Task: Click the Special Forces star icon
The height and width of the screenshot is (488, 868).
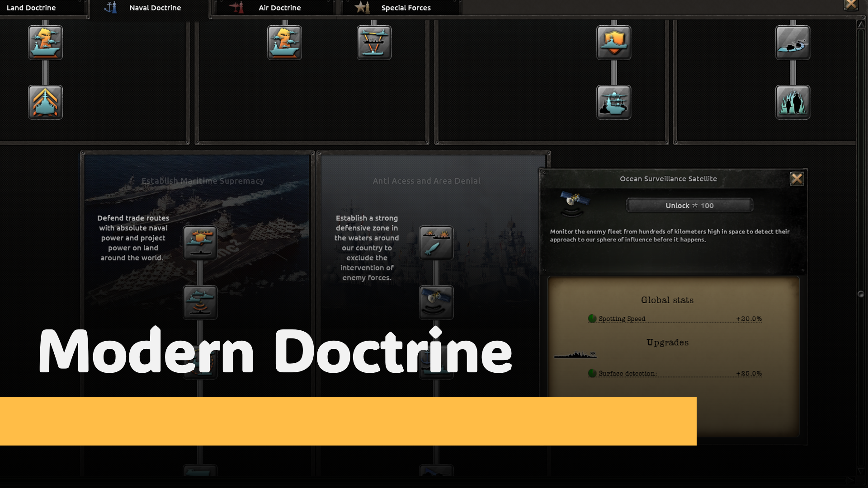Action: pyautogui.click(x=362, y=7)
